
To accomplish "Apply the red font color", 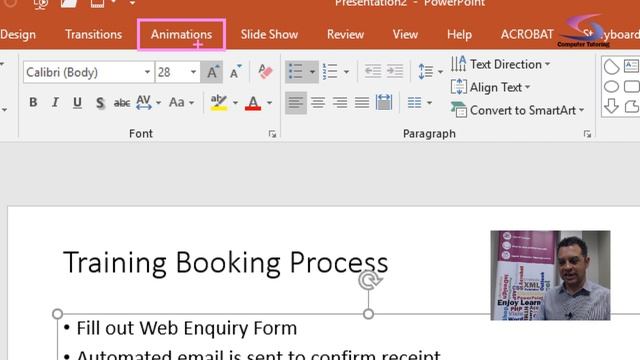I will click(x=253, y=102).
